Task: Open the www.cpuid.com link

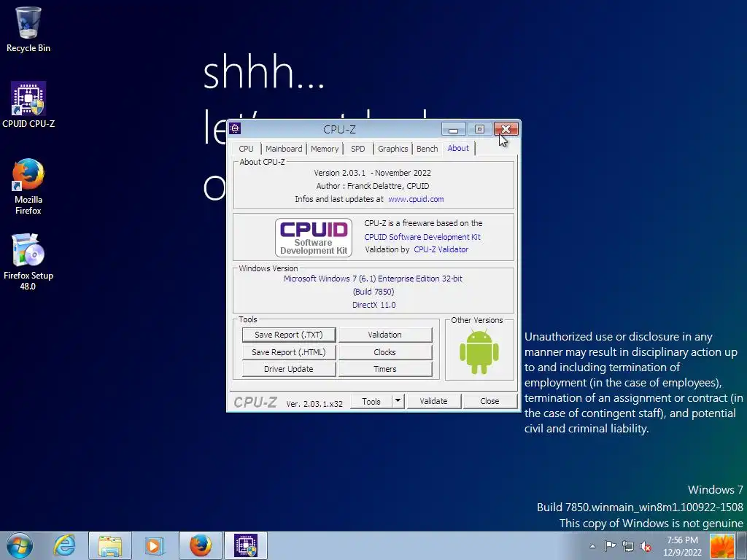Action: coord(416,199)
